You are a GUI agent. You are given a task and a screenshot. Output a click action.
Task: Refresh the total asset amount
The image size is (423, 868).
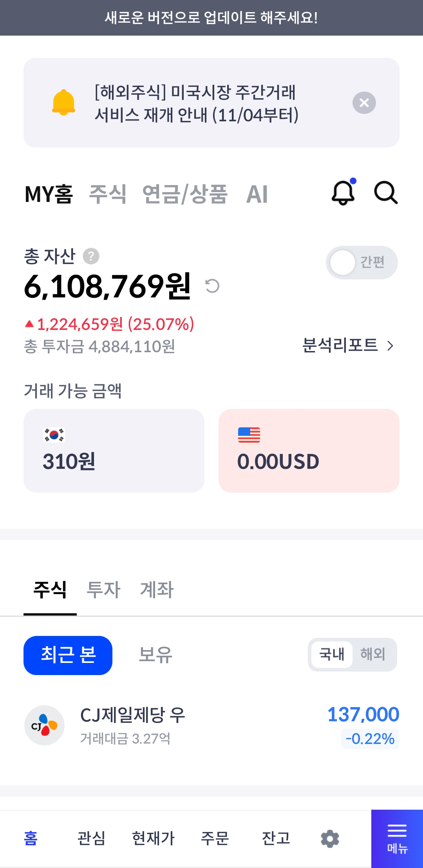tap(212, 286)
